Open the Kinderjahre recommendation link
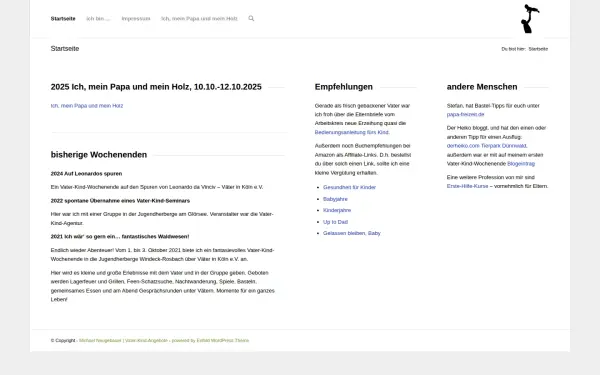 click(337, 210)
